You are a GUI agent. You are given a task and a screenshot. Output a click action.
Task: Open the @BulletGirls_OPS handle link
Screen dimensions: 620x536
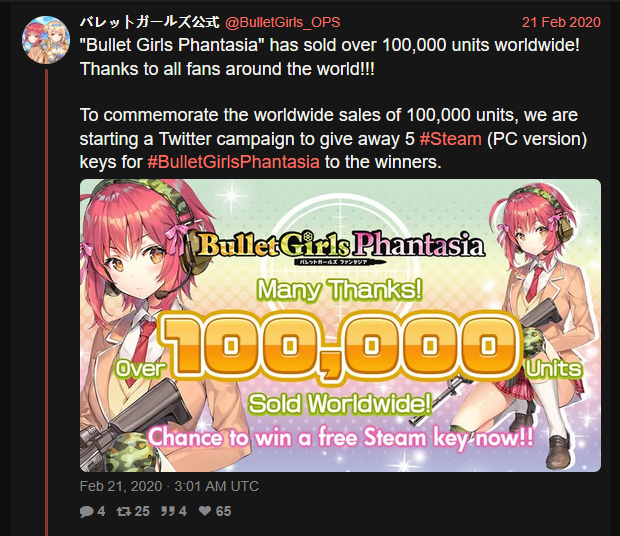pyautogui.click(x=282, y=22)
